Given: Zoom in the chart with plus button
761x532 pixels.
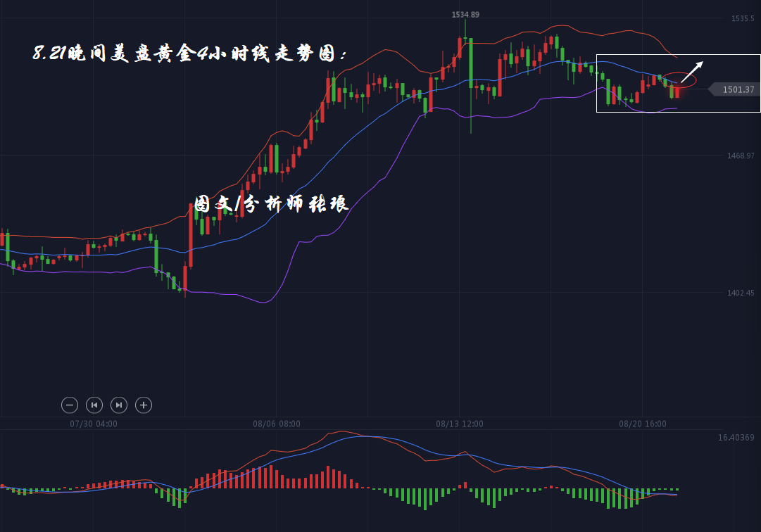Looking at the screenshot, I should coord(144,405).
